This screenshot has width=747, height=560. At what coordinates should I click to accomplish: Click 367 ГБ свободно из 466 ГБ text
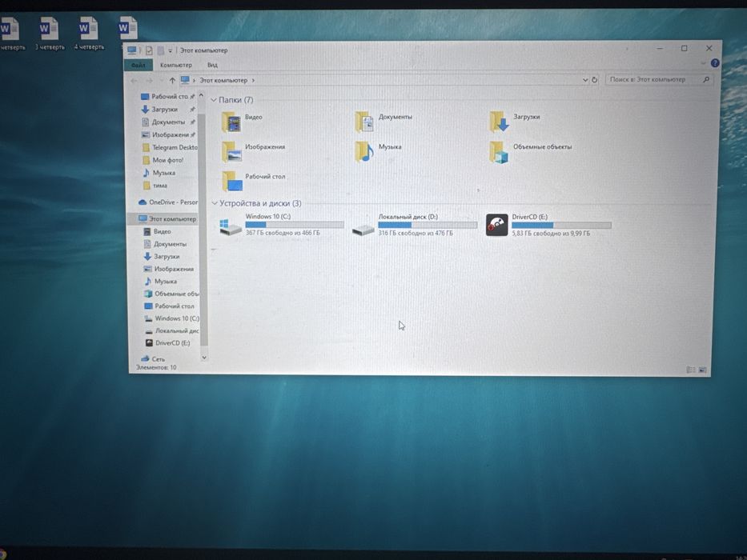point(283,233)
